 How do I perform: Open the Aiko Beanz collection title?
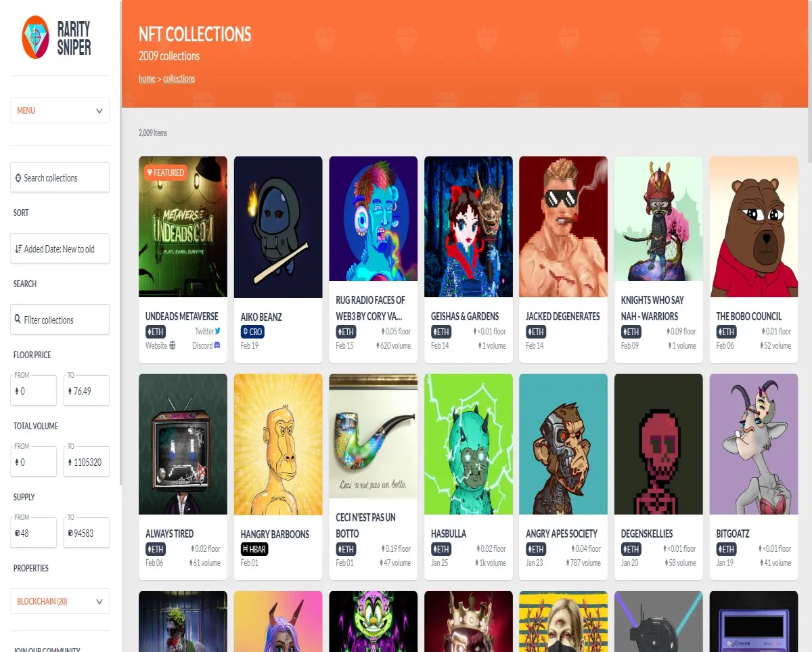(x=261, y=317)
